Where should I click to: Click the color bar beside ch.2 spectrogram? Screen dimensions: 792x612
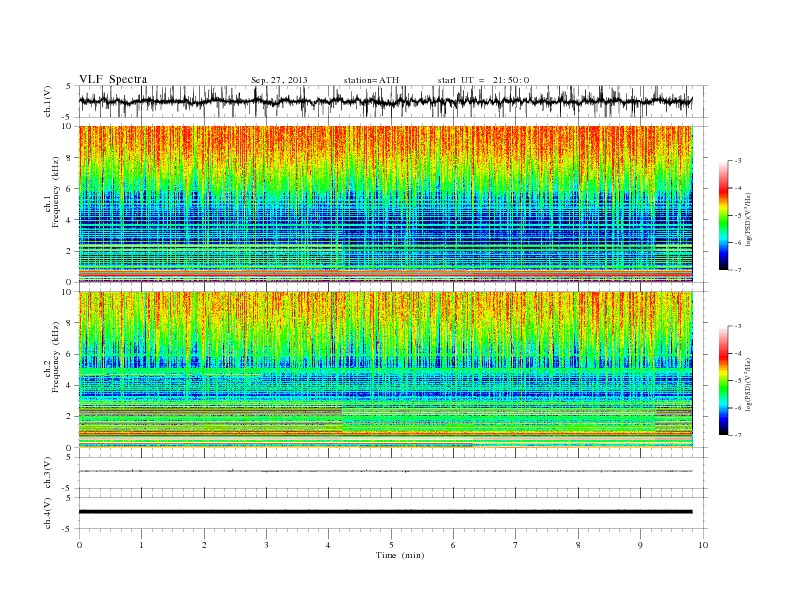pyautogui.click(x=723, y=380)
